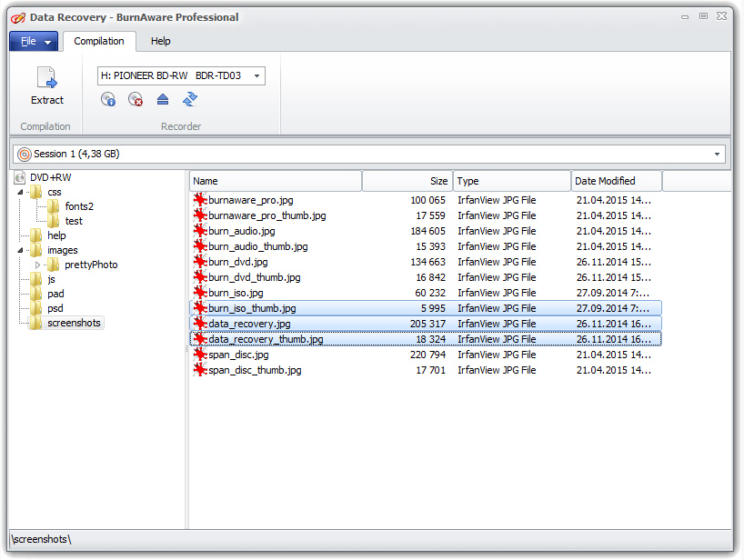Screen dimensions: 744x560
Task: Click the span_disc.jpg file icon
Action: [200, 355]
